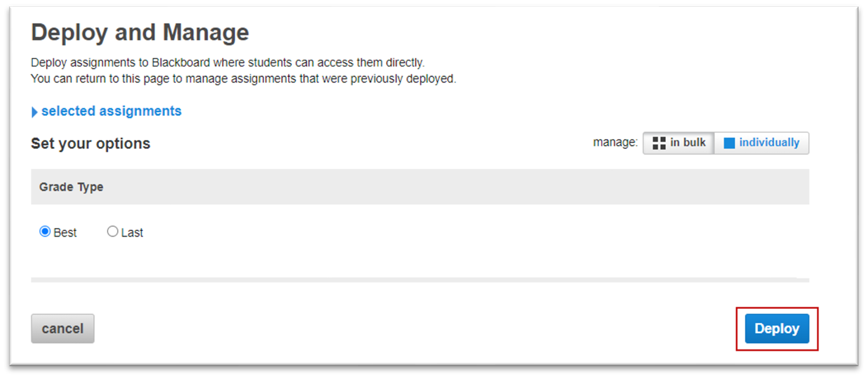Expand the selected assignments disclosure triangle

pyautogui.click(x=34, y=112)
